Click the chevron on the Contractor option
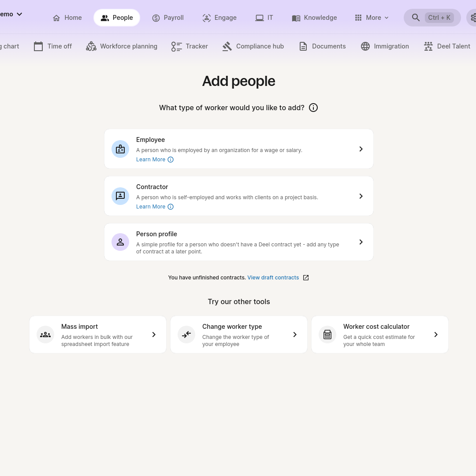 (x=361, y=196)
